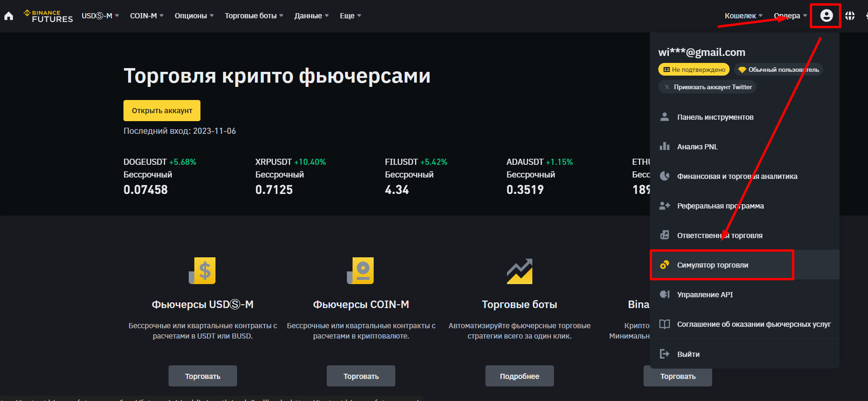Expand the Опционы dropdown menu
Viewport: 868px width, 401px height.
(194, 15)
